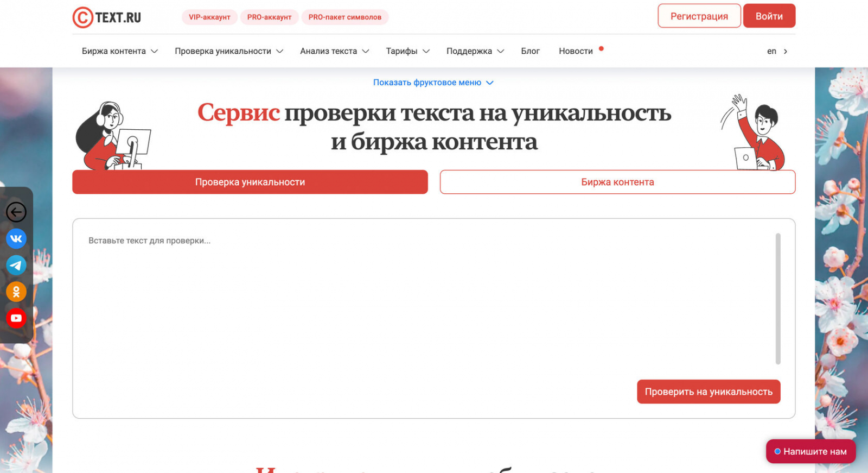Expand the Тарифы menu
The height and width of the screenshot is (473, 868).
408,51
